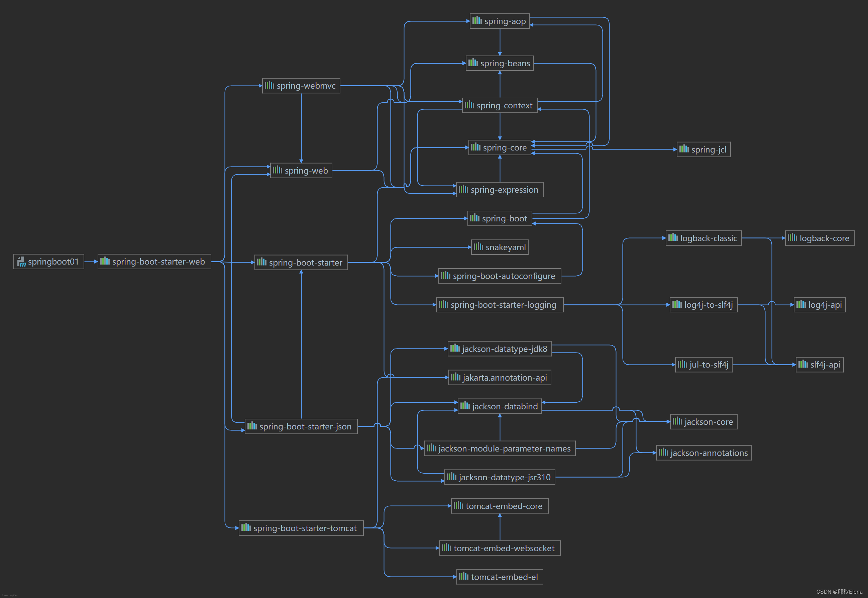Click the library icon on tomcat-embed-core
868x598 pixels.
pyautogui.click(x=458, y=505)
